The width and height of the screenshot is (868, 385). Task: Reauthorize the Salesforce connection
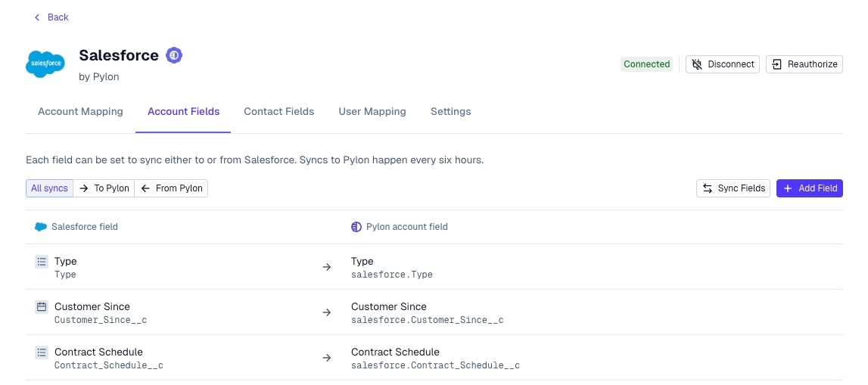[804, 64]
